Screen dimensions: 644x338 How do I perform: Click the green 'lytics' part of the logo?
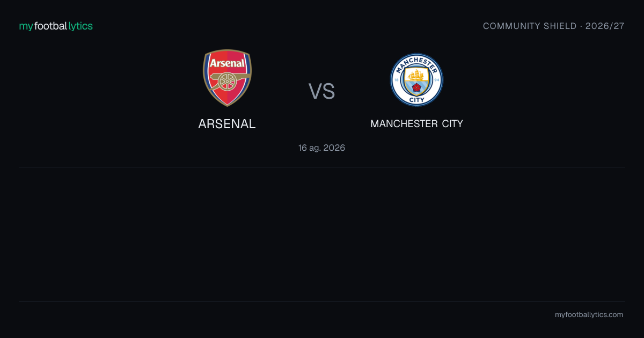coord(80,26)
